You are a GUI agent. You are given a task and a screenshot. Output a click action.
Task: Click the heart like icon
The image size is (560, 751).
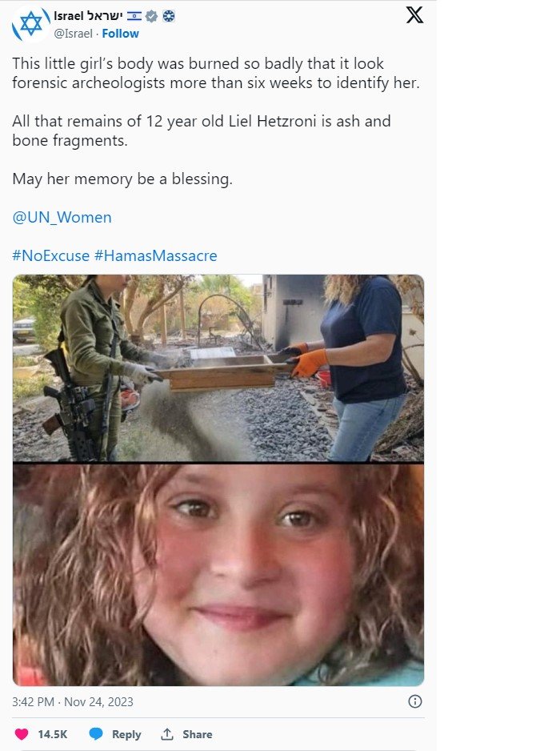coord(22,733)
